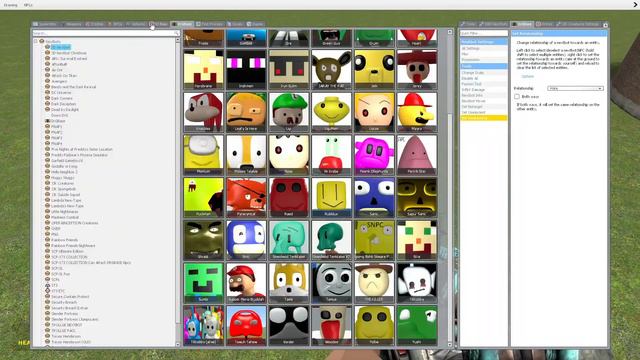Spawn the yellow Minion nextbot

tap(203, 155)
